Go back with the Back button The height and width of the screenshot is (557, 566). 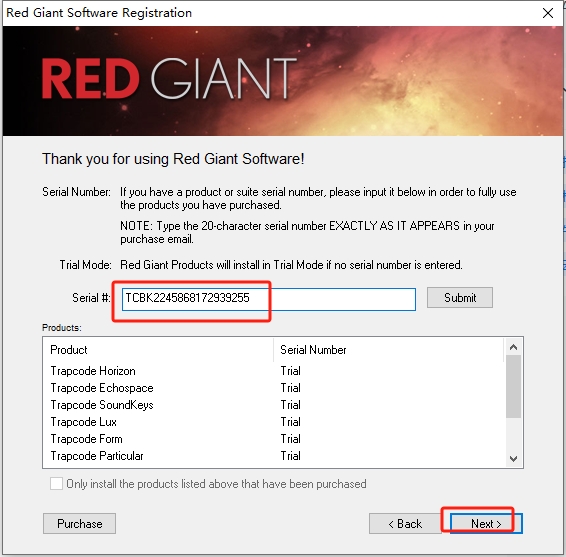click(x=405, y=523)
